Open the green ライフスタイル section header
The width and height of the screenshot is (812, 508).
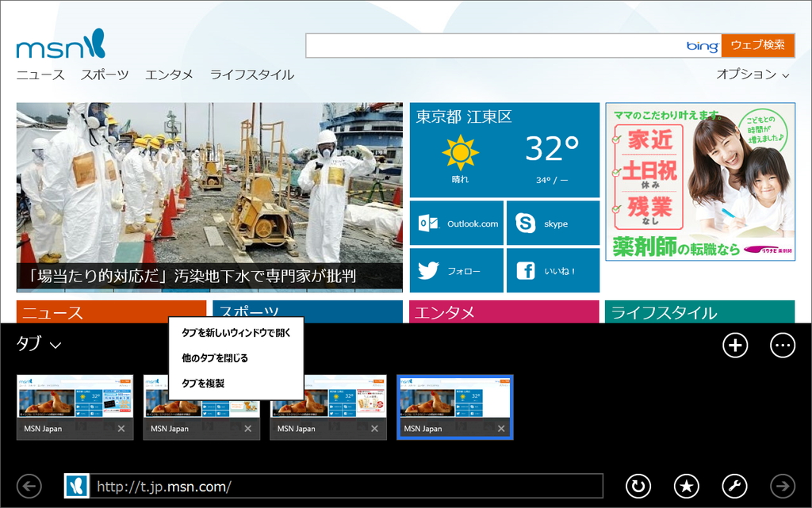(699, 312)
